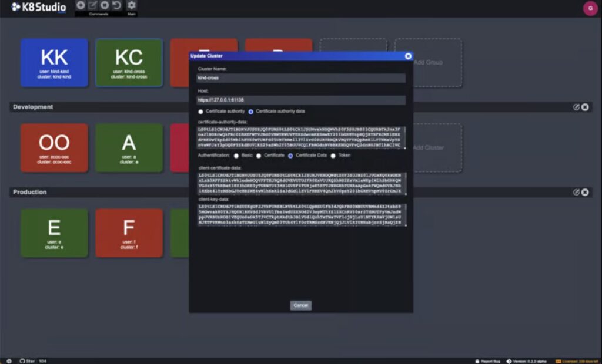The height and width of the screenshot is (364, 602).
Task: Delete the Development group using its X icon
Action: 585,107
